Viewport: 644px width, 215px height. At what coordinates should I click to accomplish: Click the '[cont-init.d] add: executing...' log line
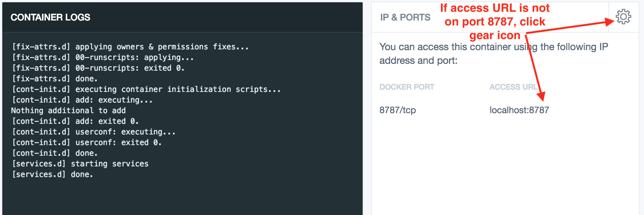tap(82, 100)
